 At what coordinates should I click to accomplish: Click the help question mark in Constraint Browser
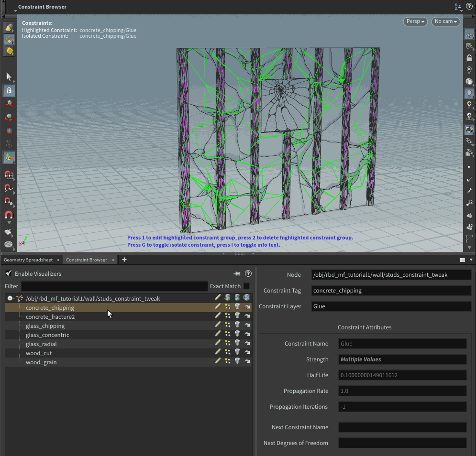click(248, 274)
